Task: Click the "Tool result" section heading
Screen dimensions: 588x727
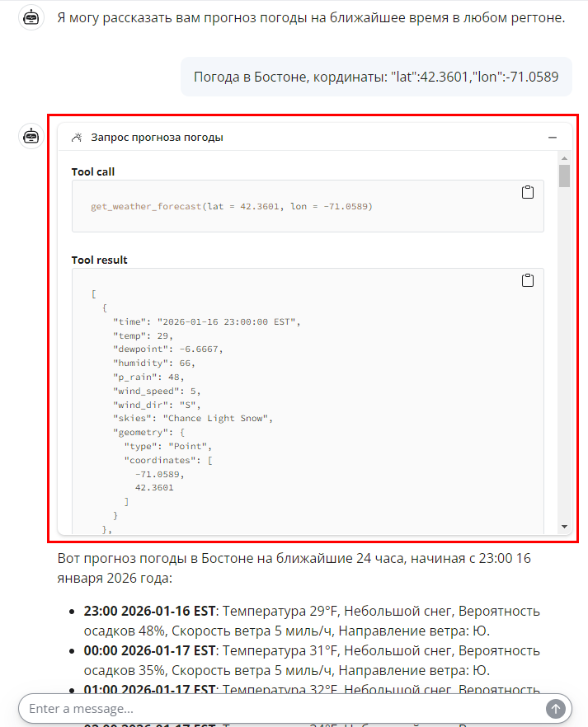Action: [x=99, y=260]
